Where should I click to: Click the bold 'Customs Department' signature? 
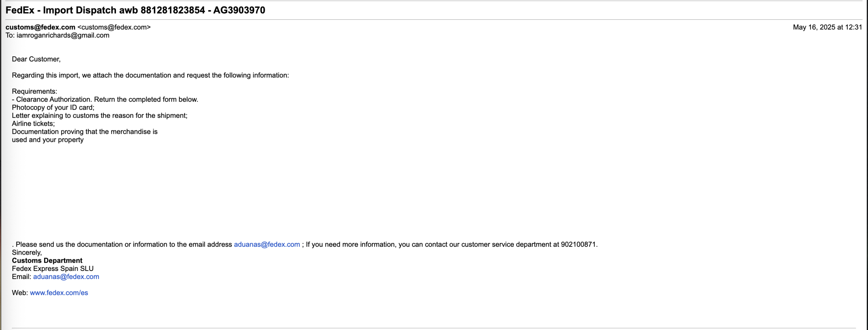coord(47,260)
